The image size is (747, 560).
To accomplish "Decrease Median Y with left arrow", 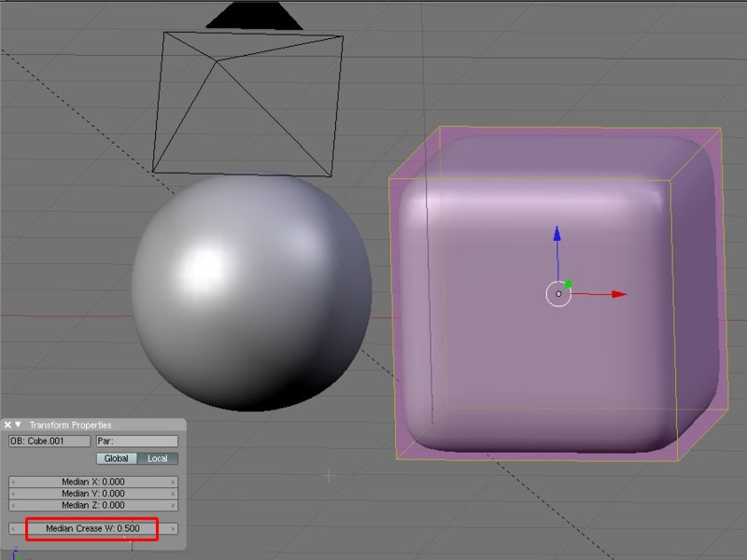I will [13, 494].
